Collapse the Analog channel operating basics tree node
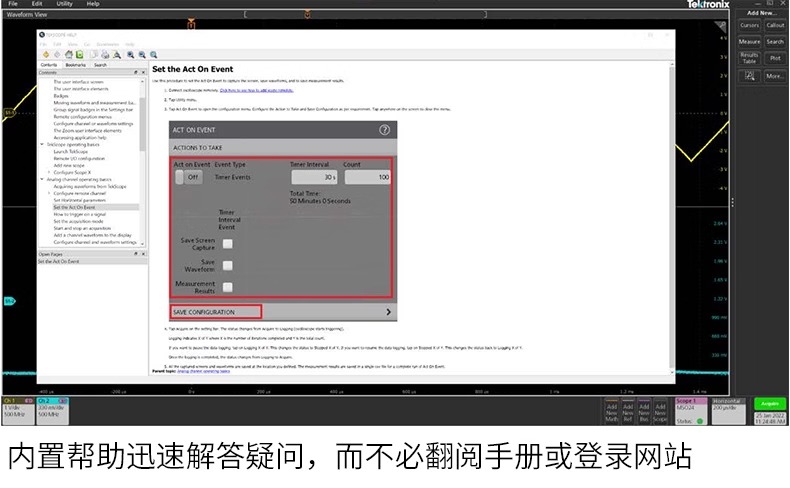This screenshot has width=790, height=488. 42,178
